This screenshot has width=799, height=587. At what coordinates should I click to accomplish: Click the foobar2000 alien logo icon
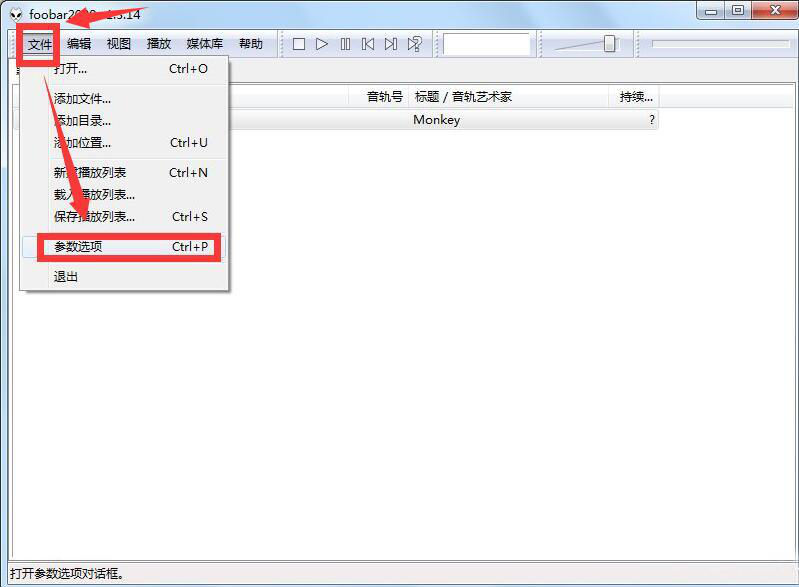pyautogui.click(x=16, y=14)
